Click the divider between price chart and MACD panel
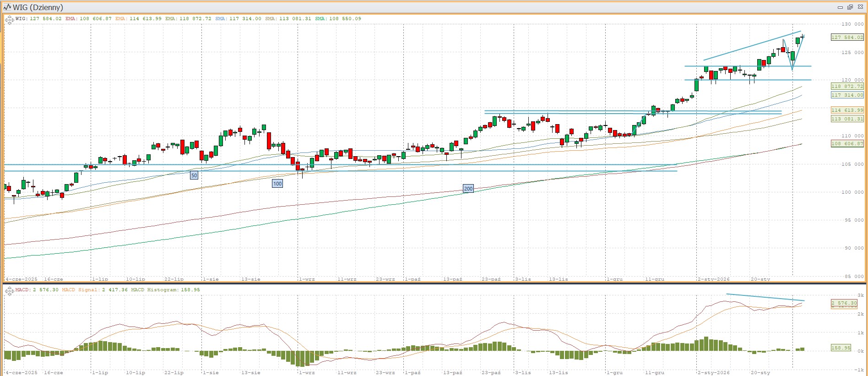This screenshot has height=376, width=868. click(434, 283)
